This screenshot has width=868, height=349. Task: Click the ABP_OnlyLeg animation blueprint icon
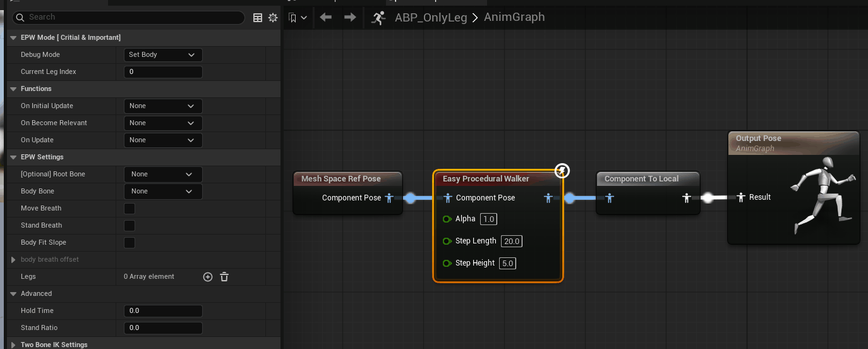[x=378, y=18]
